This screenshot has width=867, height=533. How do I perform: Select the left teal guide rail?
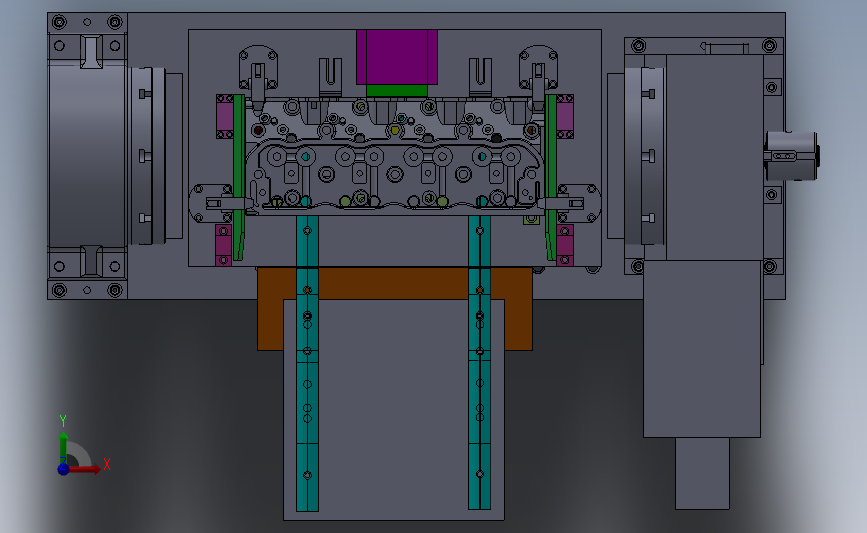coord(307,363)
